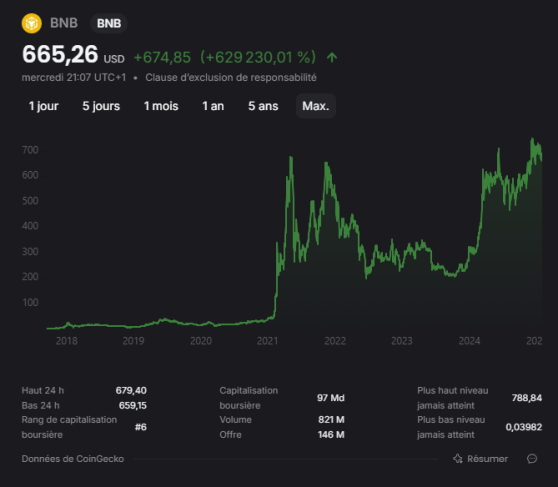Select the 1 an time range

213,106
